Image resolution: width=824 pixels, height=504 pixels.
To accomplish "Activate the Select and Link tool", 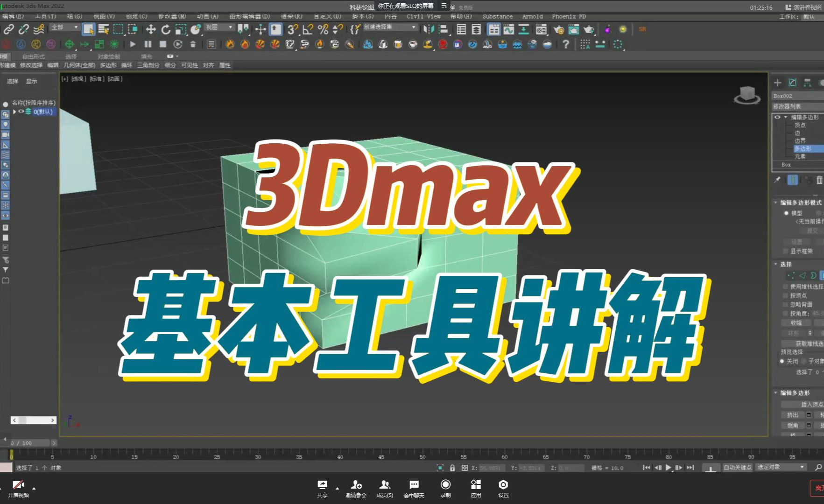I will 8,29.
